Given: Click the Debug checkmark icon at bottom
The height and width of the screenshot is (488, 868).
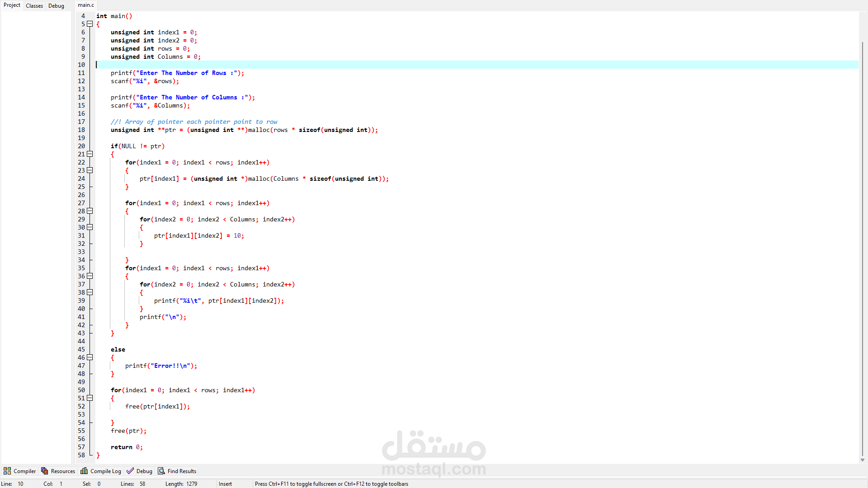Looking at the screenshot, I should pyautogui.click(x=130, y=471).
